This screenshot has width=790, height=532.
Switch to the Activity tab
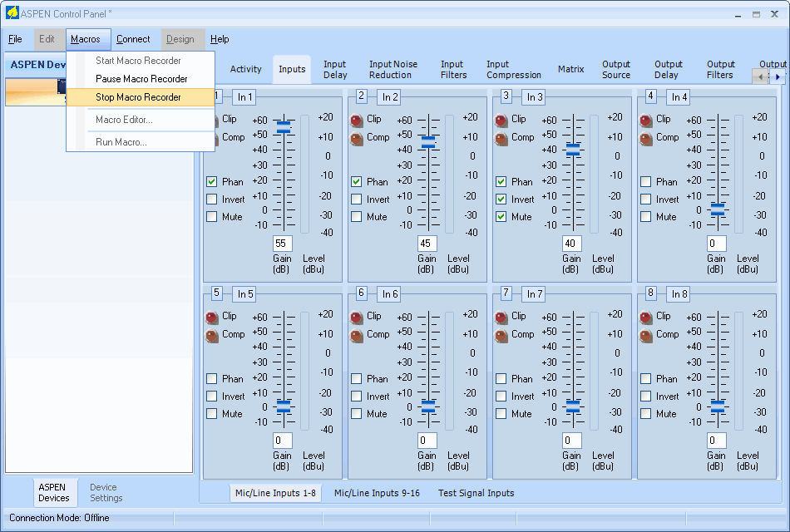[x=246, y=69]
